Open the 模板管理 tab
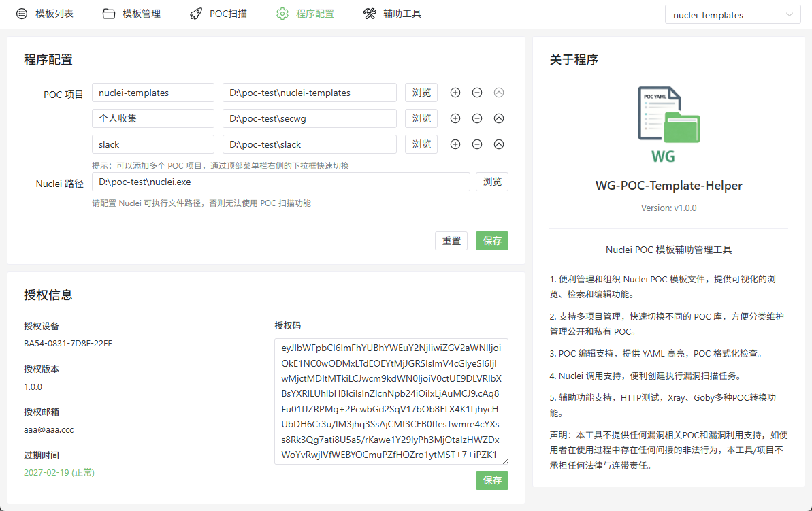Image resolution: width=812 pixels, height=511 pixels. (x=132, y=14)
